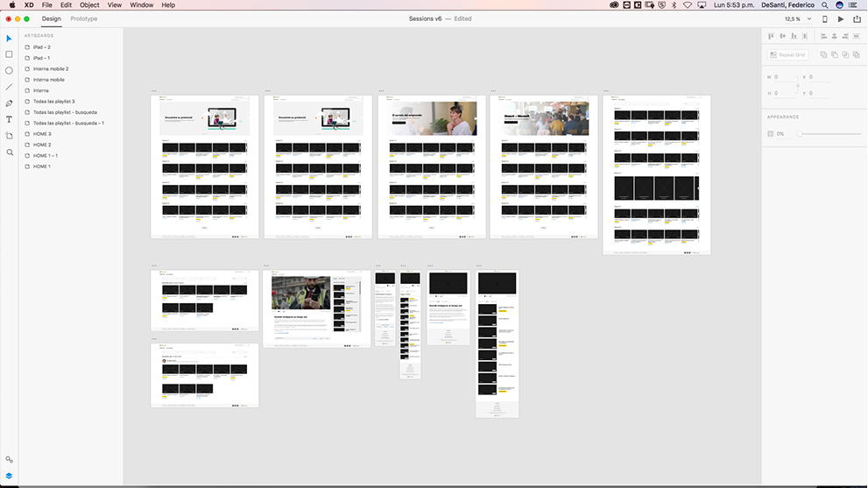Open the mobile device preview

[824, 18]
